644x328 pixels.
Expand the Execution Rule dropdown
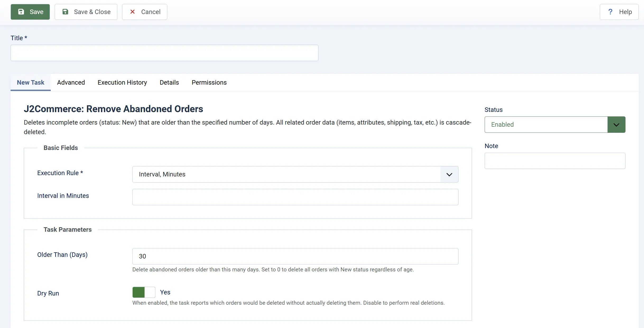(x=295, y=174)
